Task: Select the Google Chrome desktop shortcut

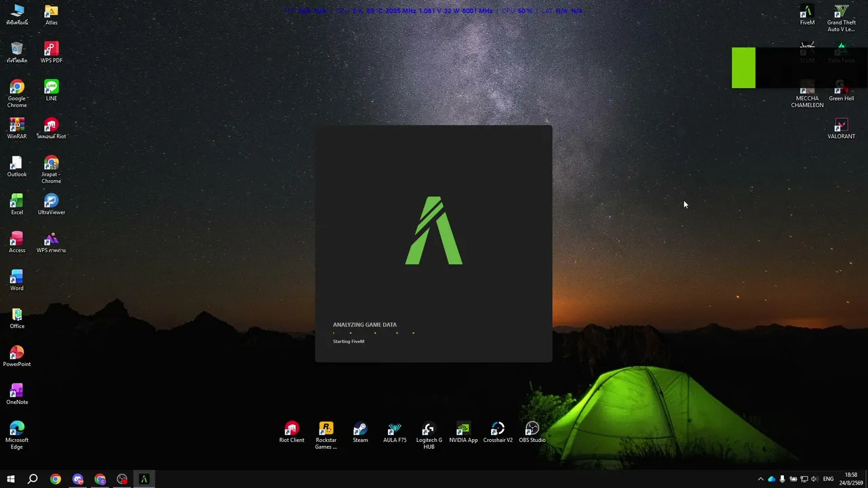Action: (x=17, y=94)
